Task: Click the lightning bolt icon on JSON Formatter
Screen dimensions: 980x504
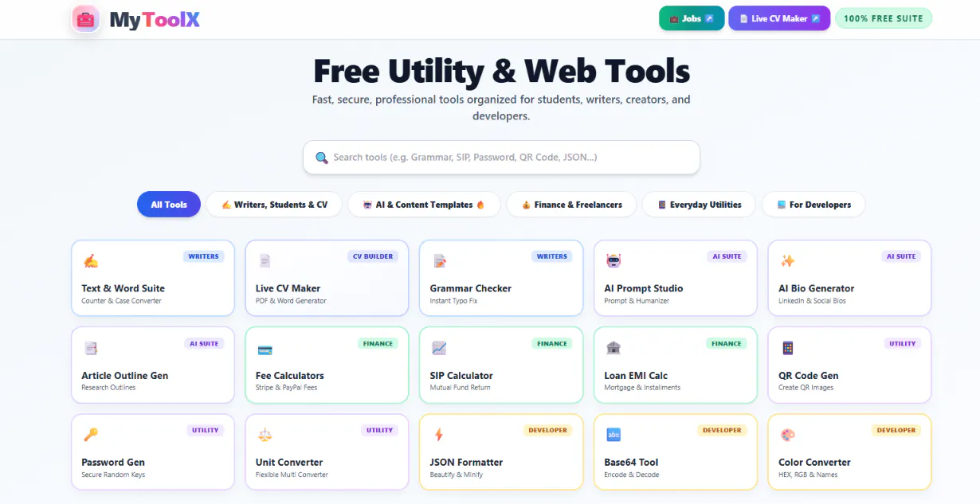Action: point(439,435)
